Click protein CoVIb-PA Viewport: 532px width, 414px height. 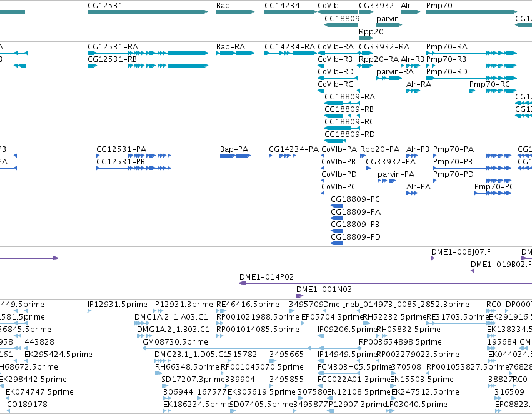[x=339, y=149]
